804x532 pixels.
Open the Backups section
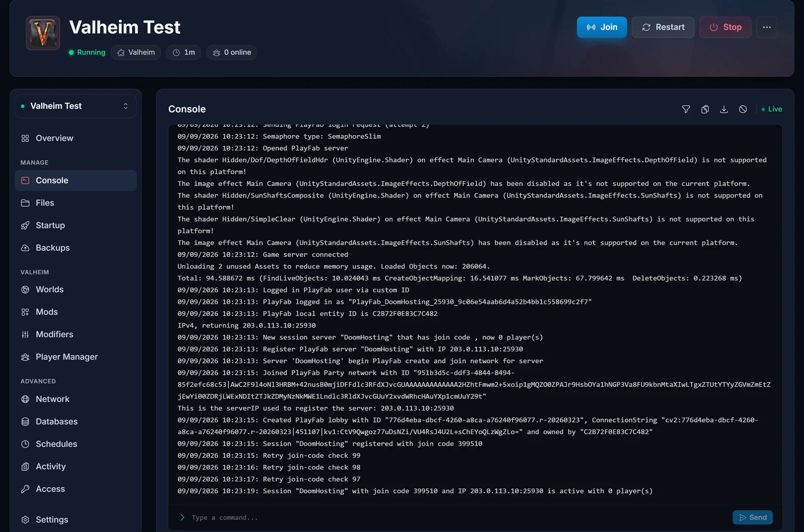pyautogui.click(x=75, y=248)
